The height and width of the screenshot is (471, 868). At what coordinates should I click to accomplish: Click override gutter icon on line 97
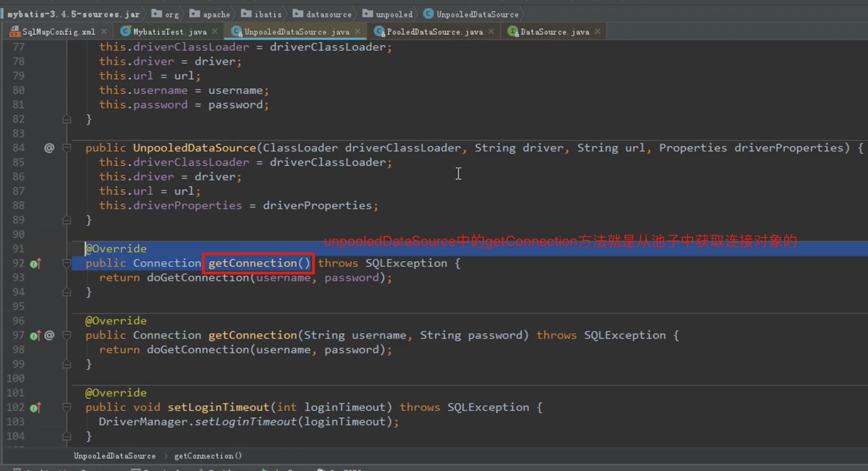coord(35,336)
